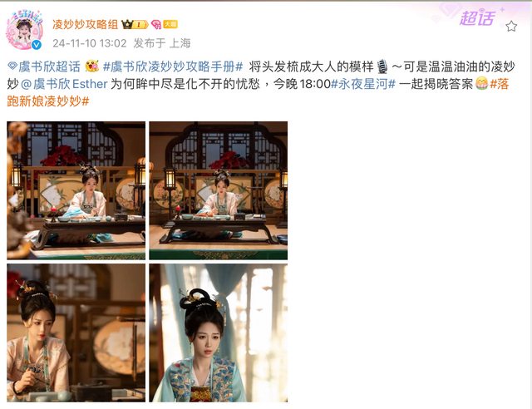Image resolution: width=532 pixels, height=409 pixels.
Task: Open the 虞书欣超话 link
Action: pos(49,67)
